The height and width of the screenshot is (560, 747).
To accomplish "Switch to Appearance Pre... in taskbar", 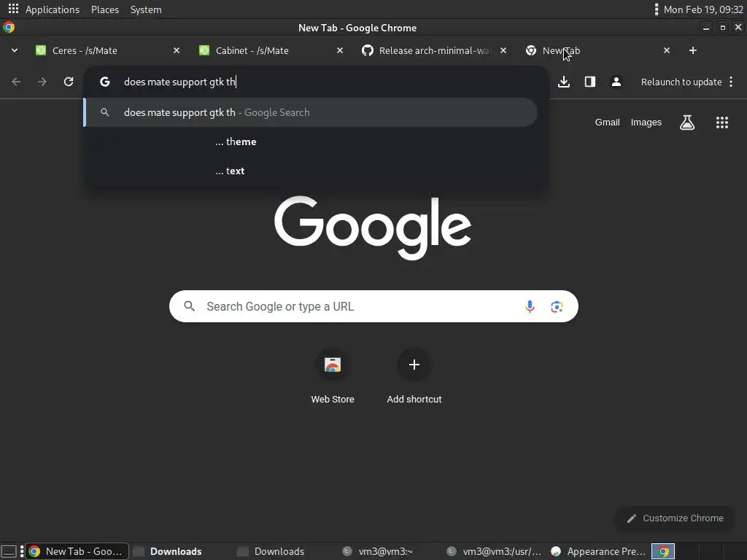I will 598,551.
